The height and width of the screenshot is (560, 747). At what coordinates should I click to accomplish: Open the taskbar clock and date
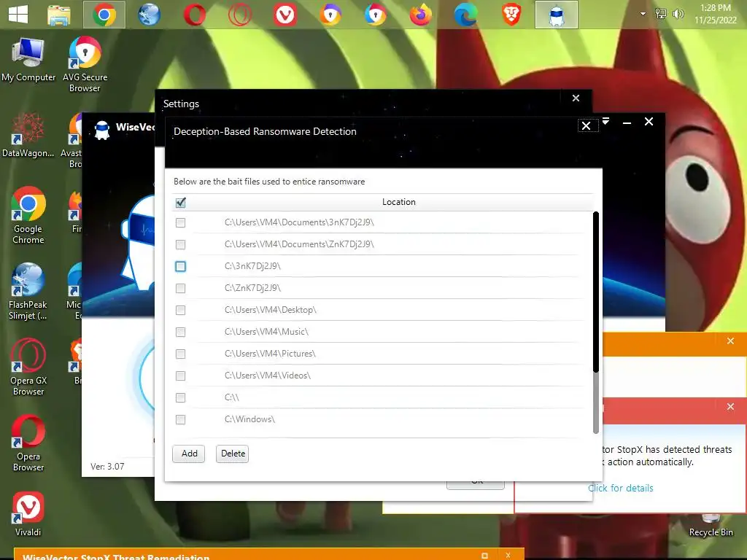pyautogui.click(x=716, y=14)
